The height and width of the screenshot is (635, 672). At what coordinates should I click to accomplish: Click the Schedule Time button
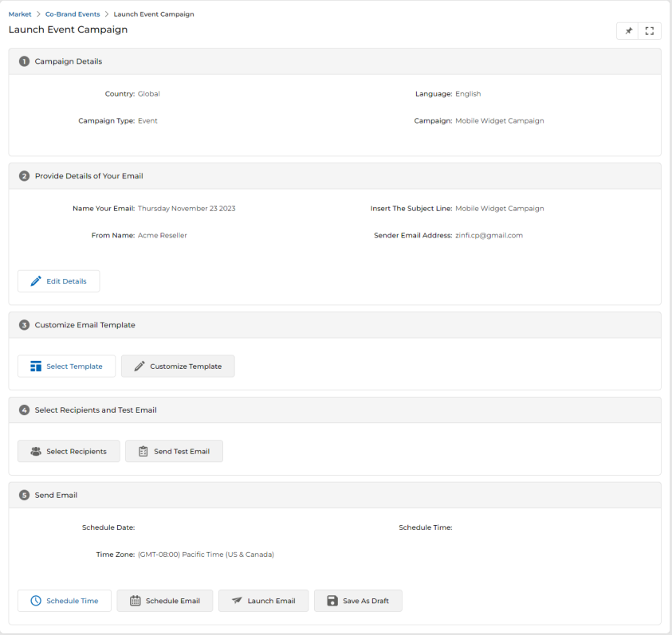65,601
